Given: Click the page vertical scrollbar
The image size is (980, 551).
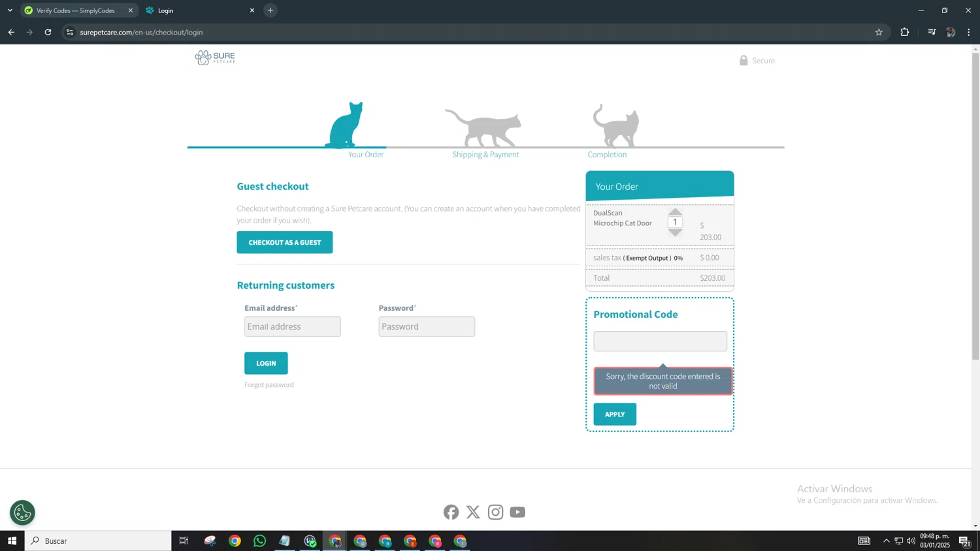Looking at the screenshot, I should [975, 206].
